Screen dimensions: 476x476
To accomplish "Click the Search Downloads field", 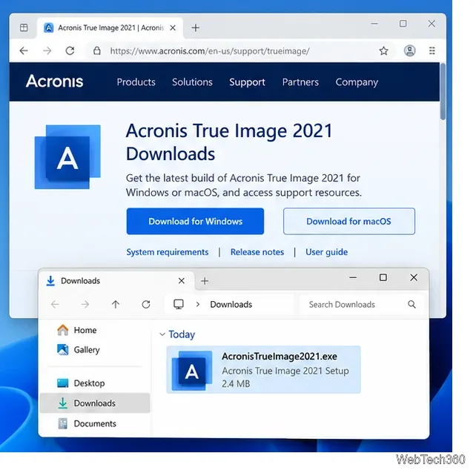I will pyautogui.click(x=361, y=305).
